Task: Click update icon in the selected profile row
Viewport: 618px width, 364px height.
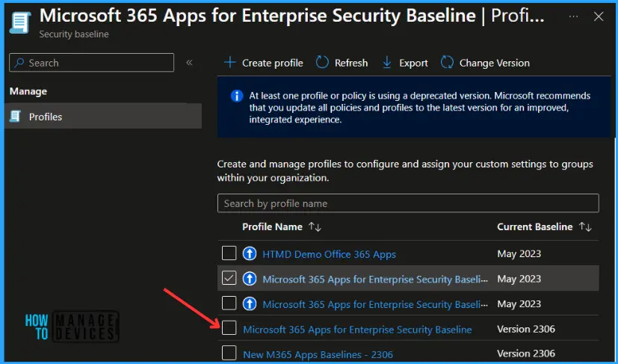Action: [250, 279]
